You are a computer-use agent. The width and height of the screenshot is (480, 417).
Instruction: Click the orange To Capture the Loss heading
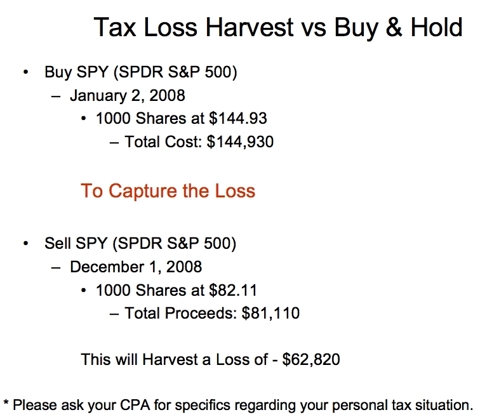168,191
